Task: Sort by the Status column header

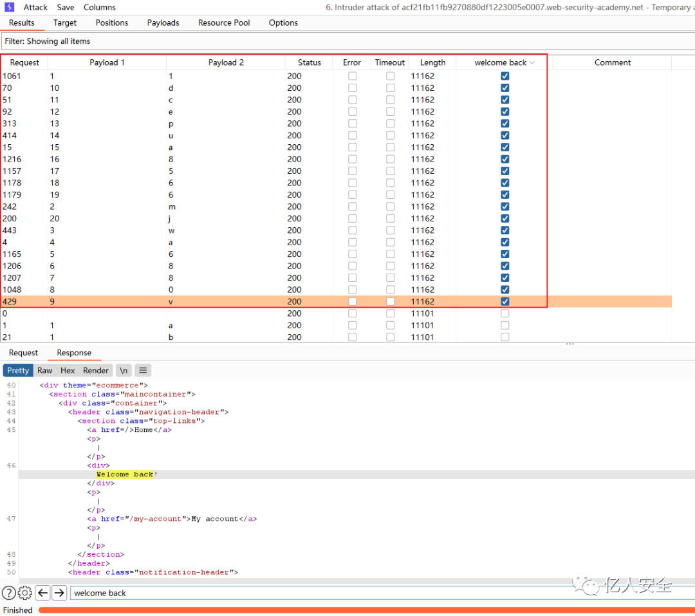Action: tap(309, 62)
